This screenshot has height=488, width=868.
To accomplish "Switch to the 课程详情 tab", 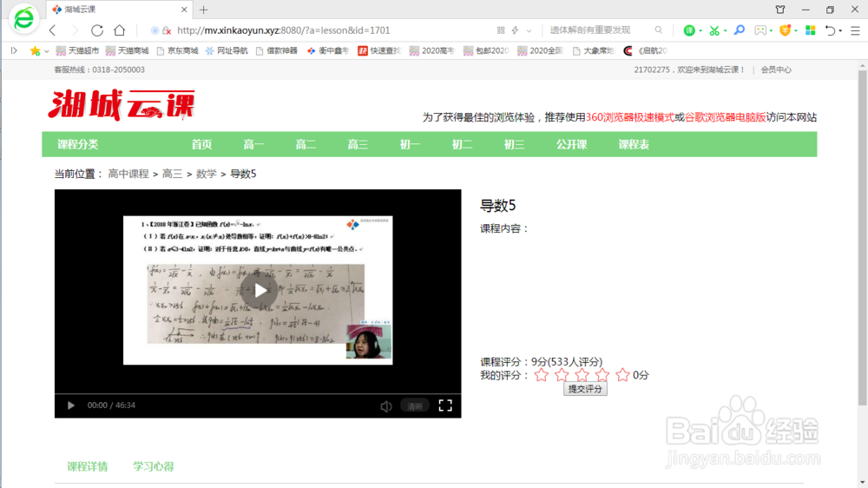I will point(88,466).
